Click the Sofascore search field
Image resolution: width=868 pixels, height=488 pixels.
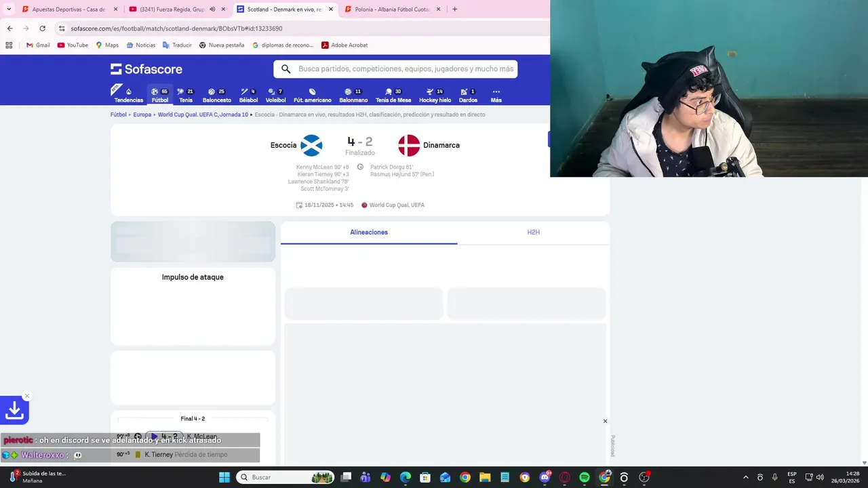(x=395, y=69)
